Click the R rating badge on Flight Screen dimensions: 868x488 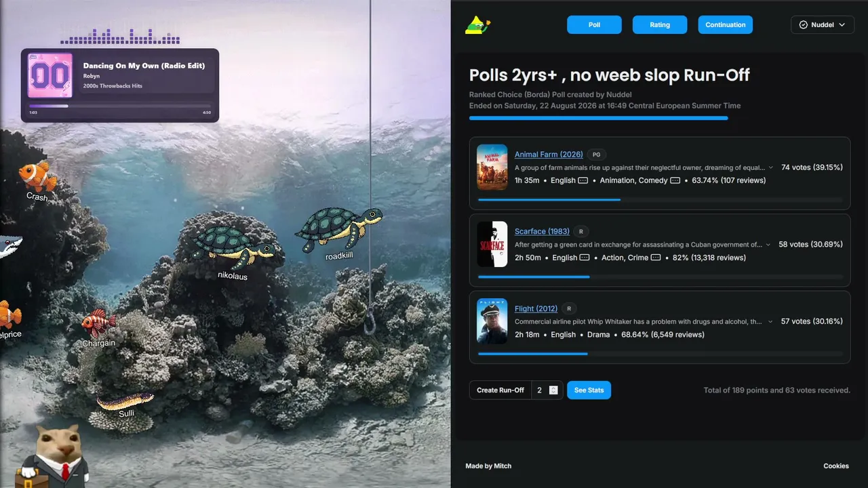569,309
